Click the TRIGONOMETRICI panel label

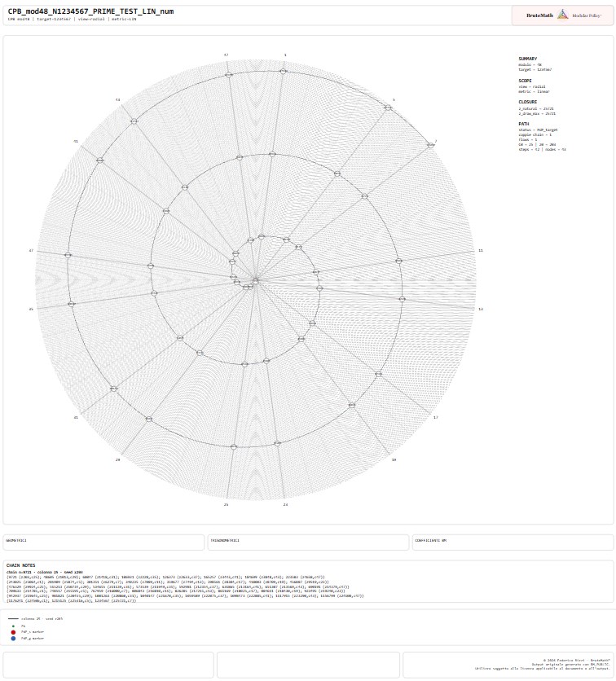[x=225, y=540]
